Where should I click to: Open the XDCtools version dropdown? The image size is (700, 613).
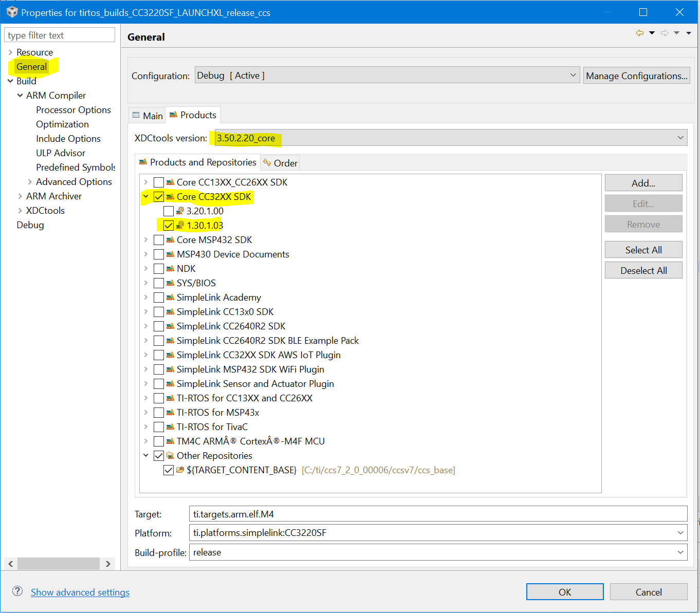pos(680,137)
